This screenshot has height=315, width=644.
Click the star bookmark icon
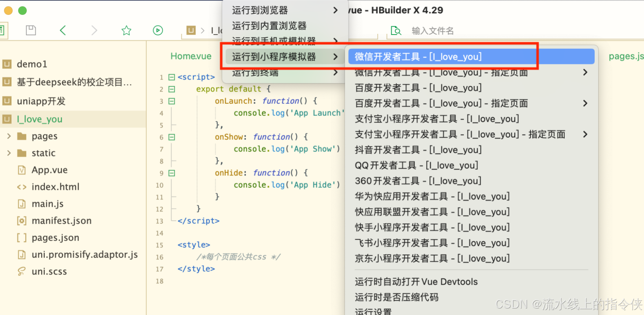coord(126,30)
